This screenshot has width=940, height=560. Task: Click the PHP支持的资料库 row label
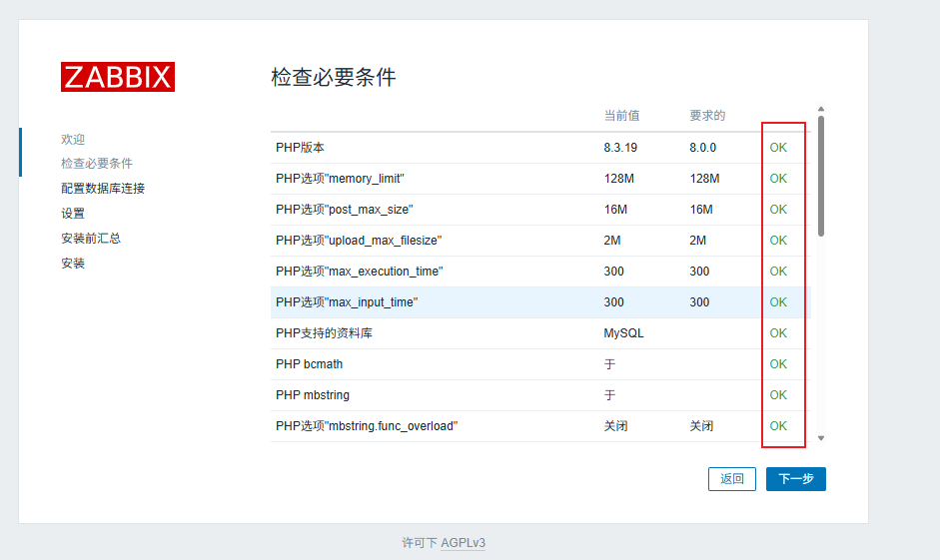[x=324, y=333]
